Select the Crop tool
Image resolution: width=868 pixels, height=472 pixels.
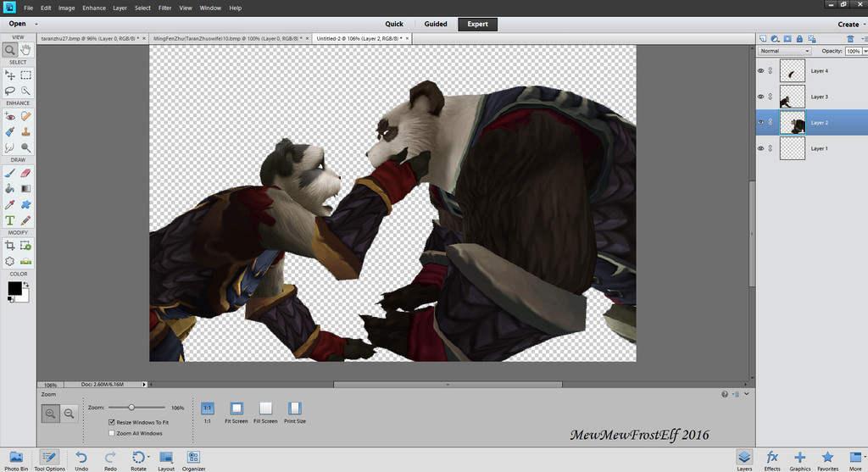pyautogui.click(x=10, y=246)
